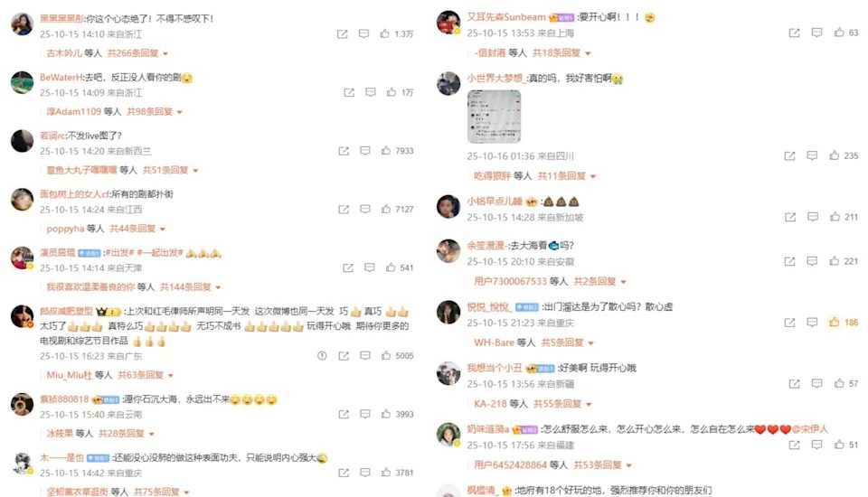
Task: Unlike the highlighted comment with 186 likes
Action: coord(834,322)
